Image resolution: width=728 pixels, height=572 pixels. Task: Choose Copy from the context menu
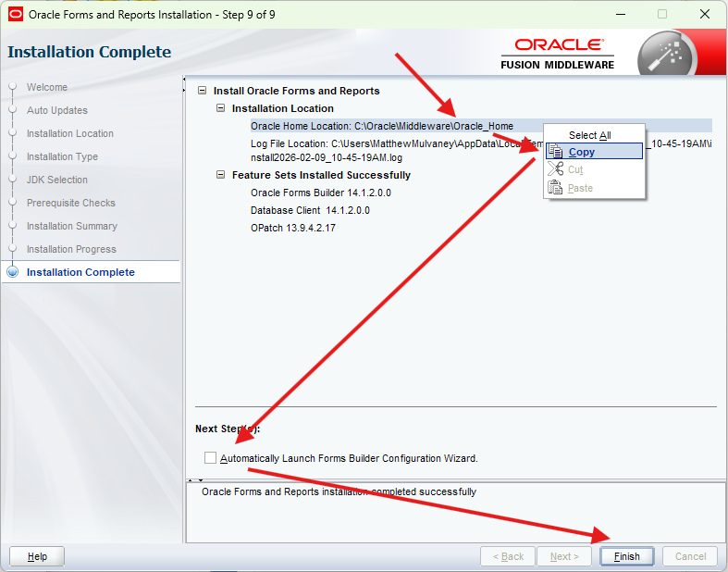point(594,151)
